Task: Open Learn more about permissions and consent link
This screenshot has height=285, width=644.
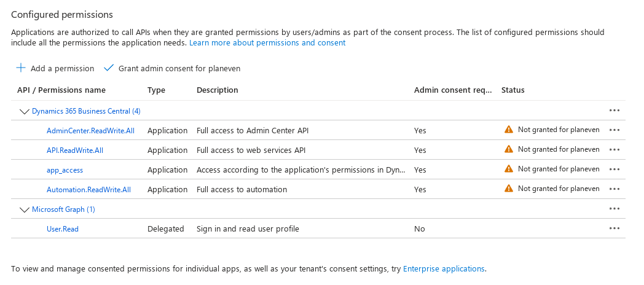Action: pyautogui.click(x=267, y=43)
